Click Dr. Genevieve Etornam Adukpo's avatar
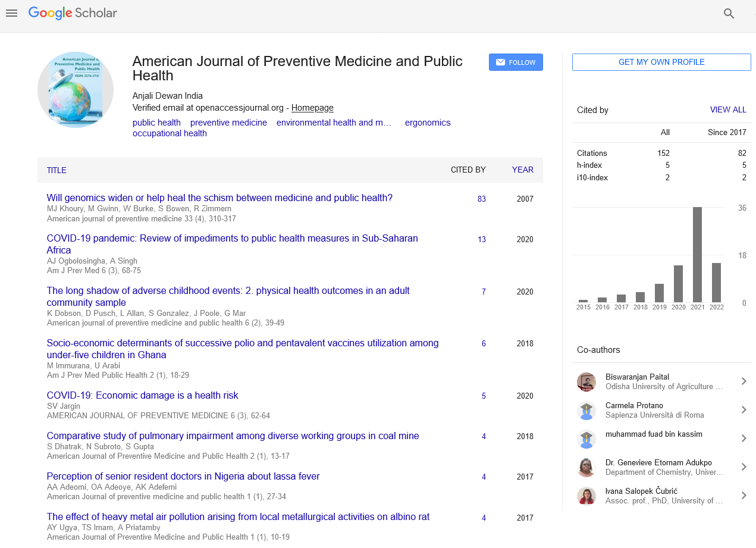Viewport: 756px width, 548px height. tap(586, 468)
